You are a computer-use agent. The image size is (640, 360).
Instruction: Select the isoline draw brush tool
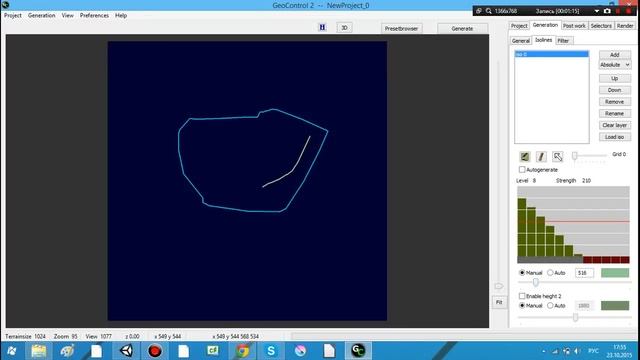tap(525, 156)
